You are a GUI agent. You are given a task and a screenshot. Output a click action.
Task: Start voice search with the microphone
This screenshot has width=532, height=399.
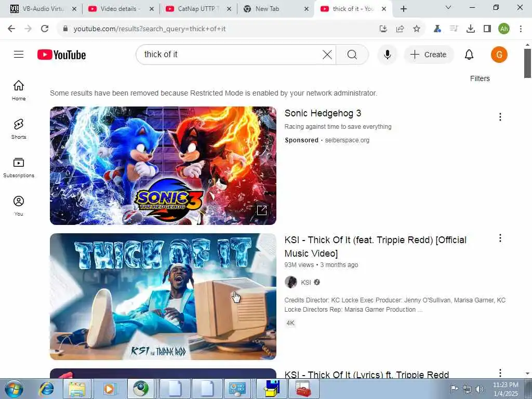point(387,54)
